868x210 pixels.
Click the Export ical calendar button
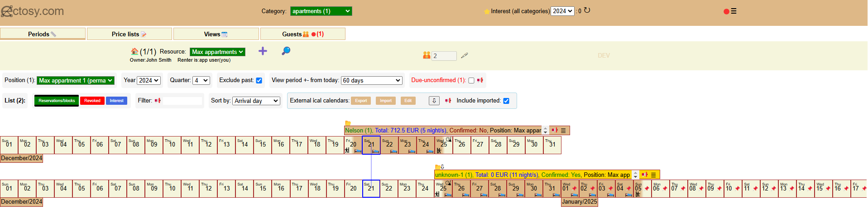pyautogui.click(x=361, y=101)
